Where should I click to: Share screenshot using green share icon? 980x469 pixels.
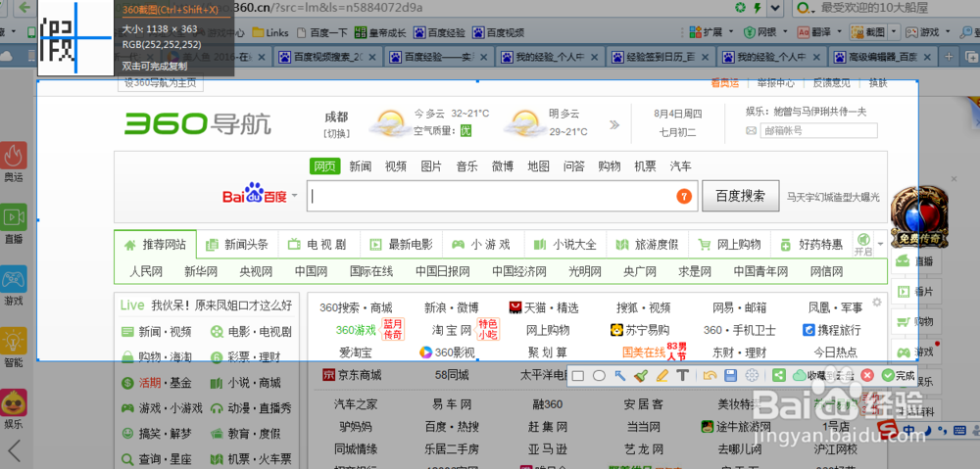coord(778,375)
